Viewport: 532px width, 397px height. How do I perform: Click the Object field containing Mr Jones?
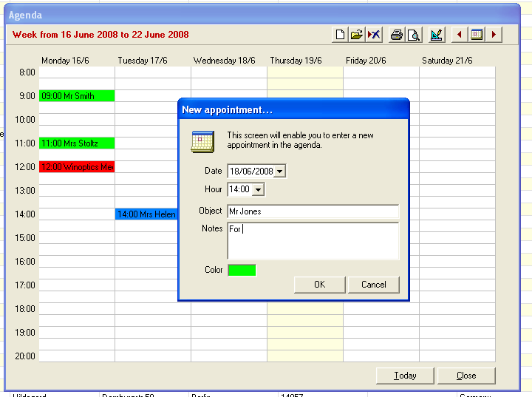pos(313,211)
